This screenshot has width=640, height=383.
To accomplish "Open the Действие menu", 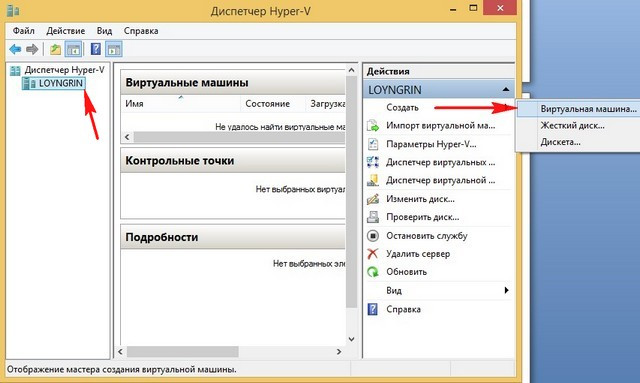I will click(66, 31).
